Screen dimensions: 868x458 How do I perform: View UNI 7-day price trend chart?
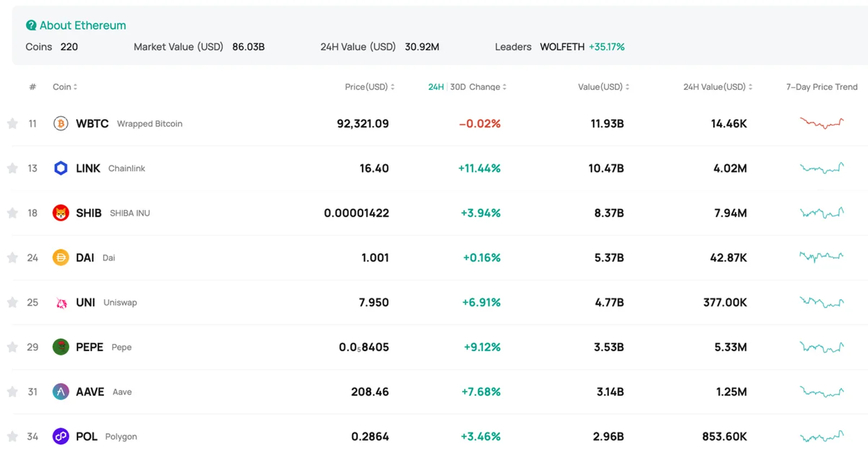tap(821, 302)
